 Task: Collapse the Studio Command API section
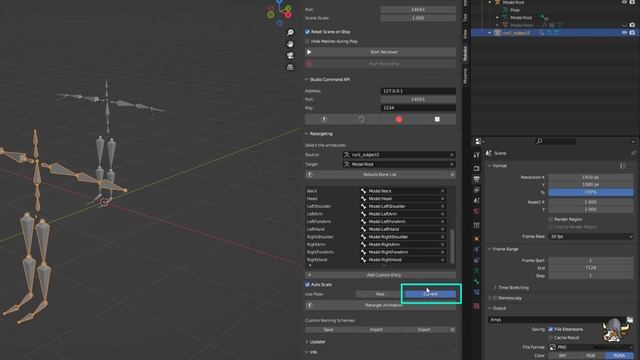point(307,79)
